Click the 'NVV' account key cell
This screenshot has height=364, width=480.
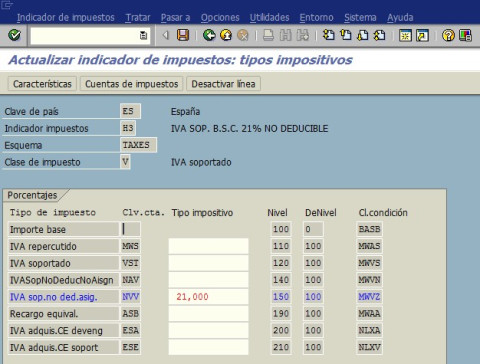tap(130, 297)
